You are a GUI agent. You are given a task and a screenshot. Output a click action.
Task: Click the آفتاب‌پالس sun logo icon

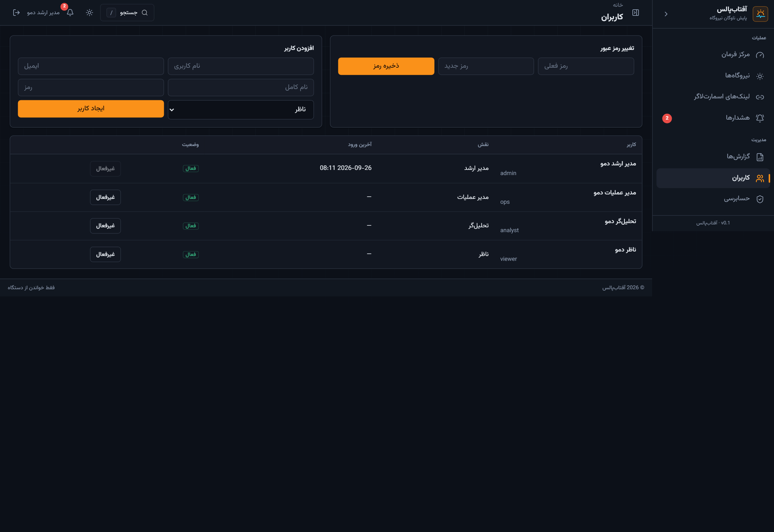coord(760,14)
